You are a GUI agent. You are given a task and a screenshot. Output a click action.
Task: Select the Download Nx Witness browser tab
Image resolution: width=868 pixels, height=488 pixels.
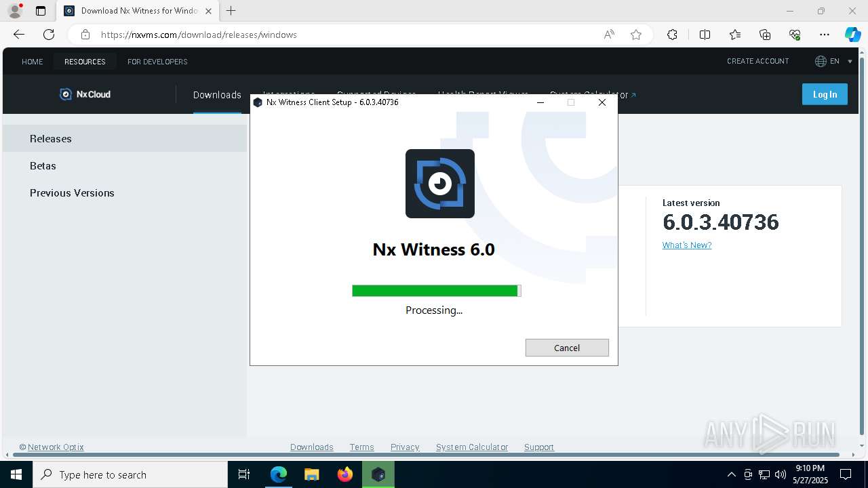pos(138,11)
